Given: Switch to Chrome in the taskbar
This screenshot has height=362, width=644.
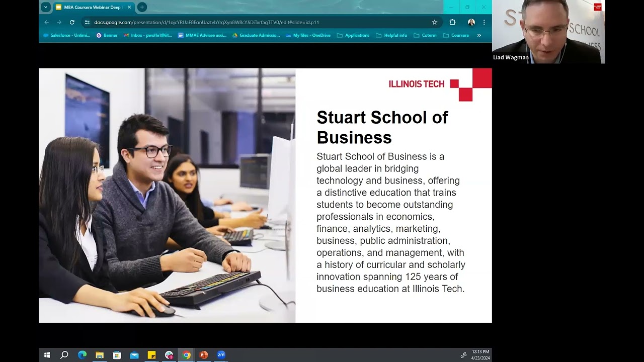Looking at the screenshot, I should pos(187,355).
